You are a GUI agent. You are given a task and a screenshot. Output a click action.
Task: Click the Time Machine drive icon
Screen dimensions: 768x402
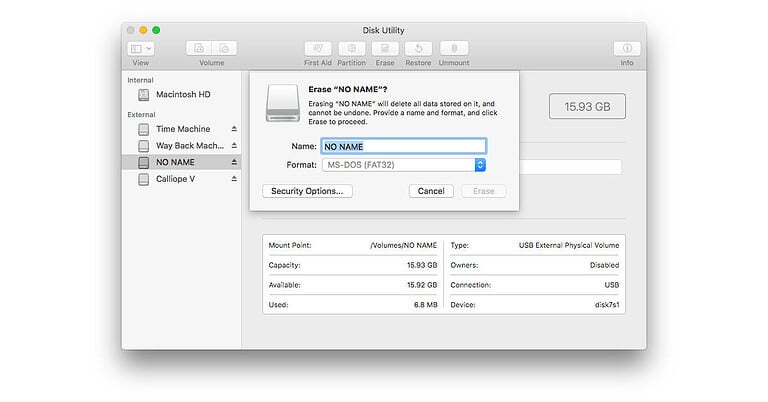click(144, 129)
